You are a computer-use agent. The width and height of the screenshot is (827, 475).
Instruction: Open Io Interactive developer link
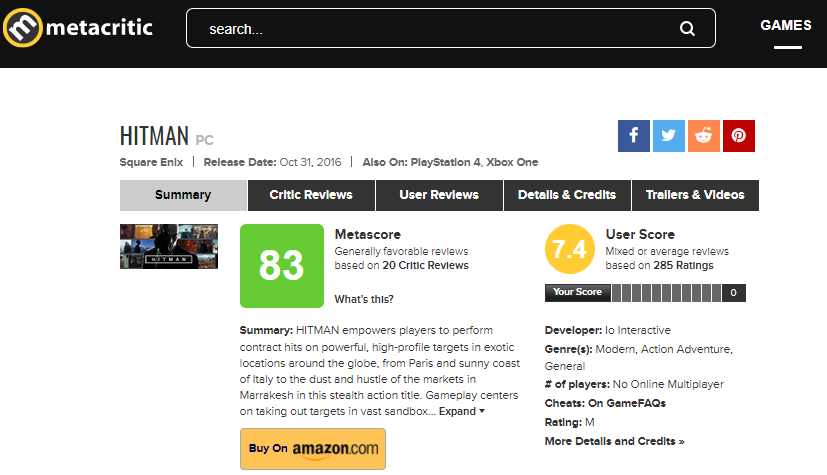[638, 330]
